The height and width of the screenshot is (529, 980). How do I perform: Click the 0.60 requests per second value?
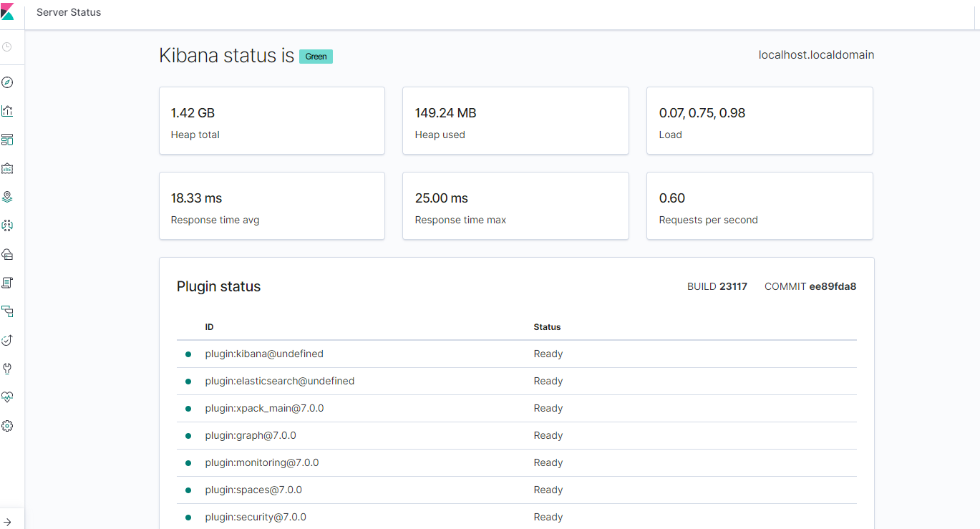[x=671, y=198]
